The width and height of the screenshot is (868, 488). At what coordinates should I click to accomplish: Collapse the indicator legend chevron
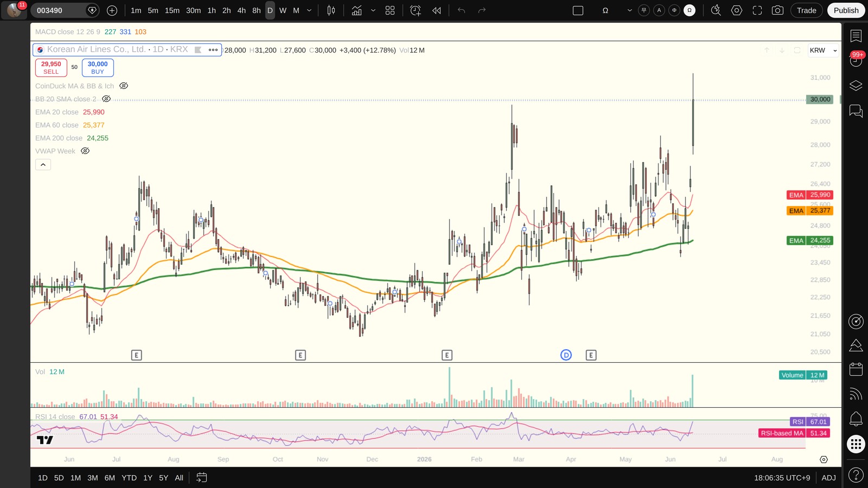(43, 164)
